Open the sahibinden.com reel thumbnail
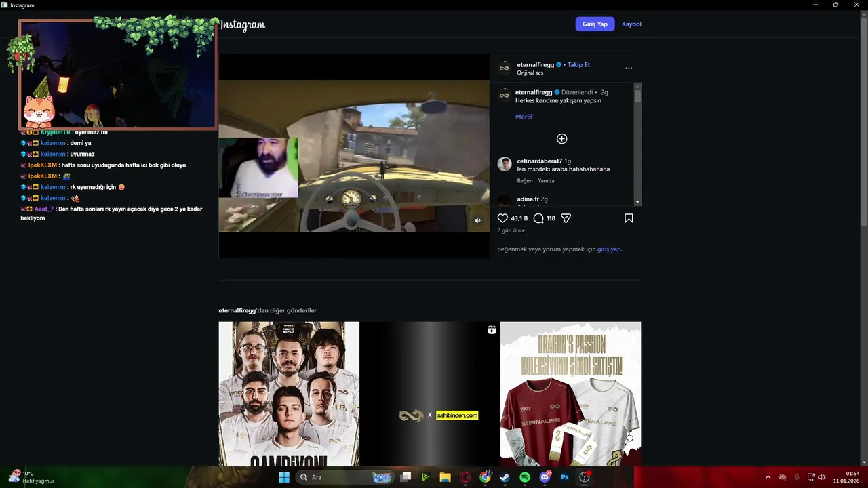 coord(430,394)
